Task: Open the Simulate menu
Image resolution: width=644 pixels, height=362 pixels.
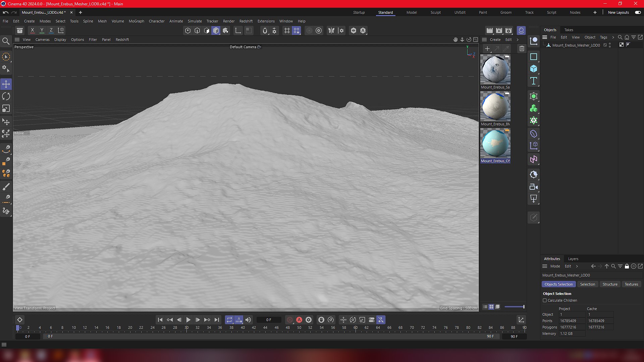Action: coord(195,21)
